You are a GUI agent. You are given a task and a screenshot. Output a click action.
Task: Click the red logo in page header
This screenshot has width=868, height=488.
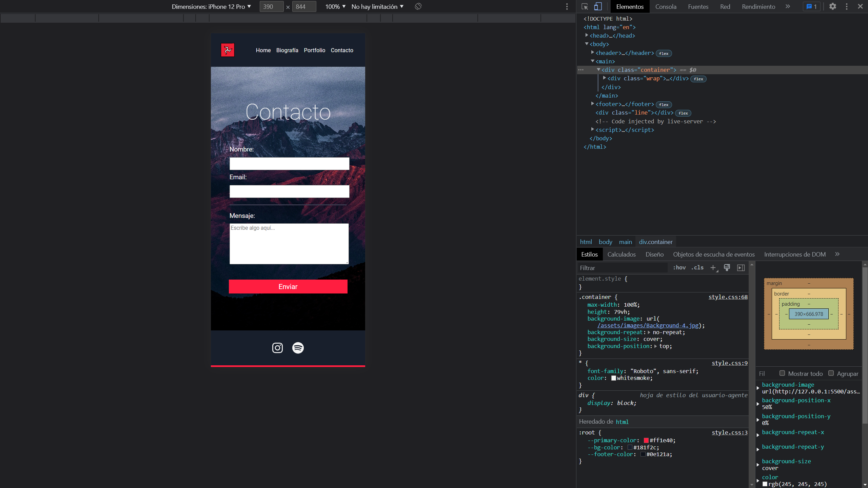[x=228, y=50]
